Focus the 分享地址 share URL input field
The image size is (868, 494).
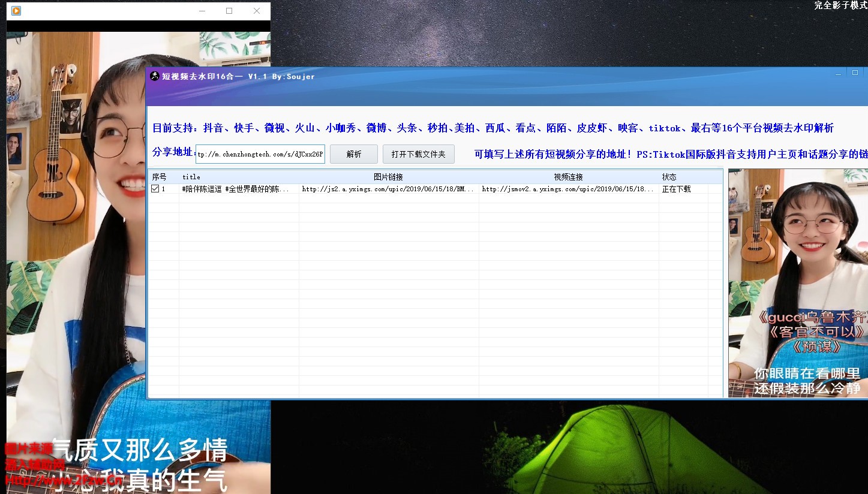(260, 154)
